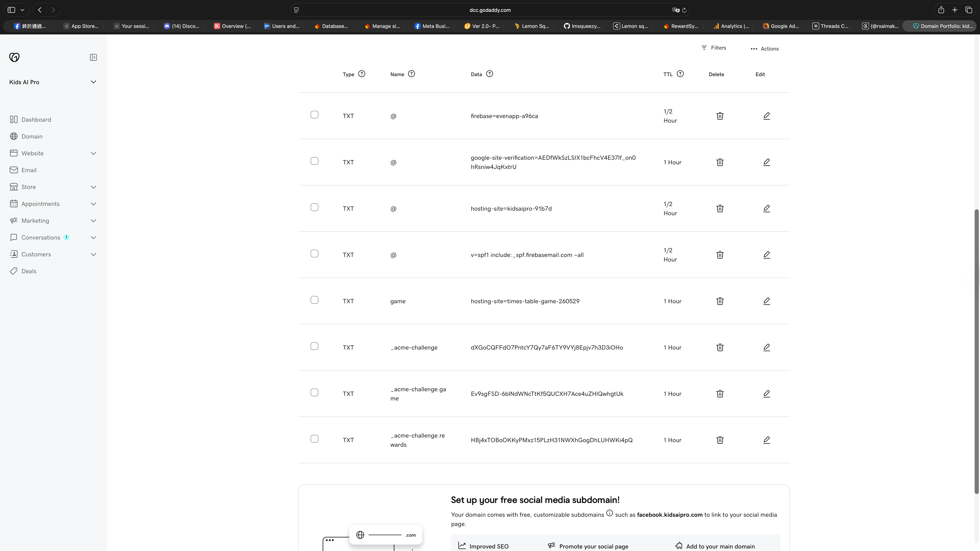Open the Safari share button
980x551 pixels.
941,10
